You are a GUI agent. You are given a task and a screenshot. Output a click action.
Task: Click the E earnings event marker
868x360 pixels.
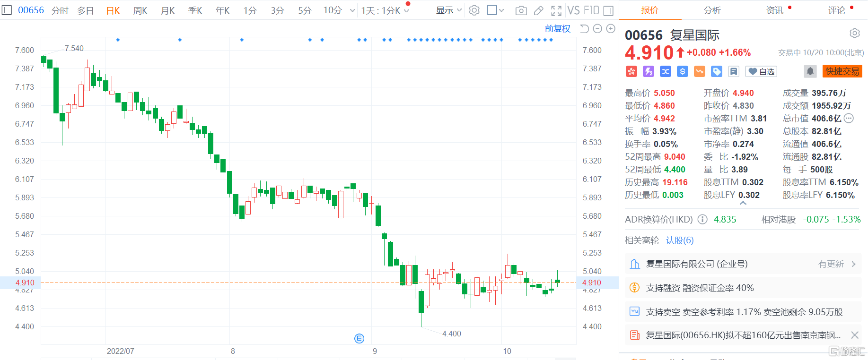click(359, 338)
